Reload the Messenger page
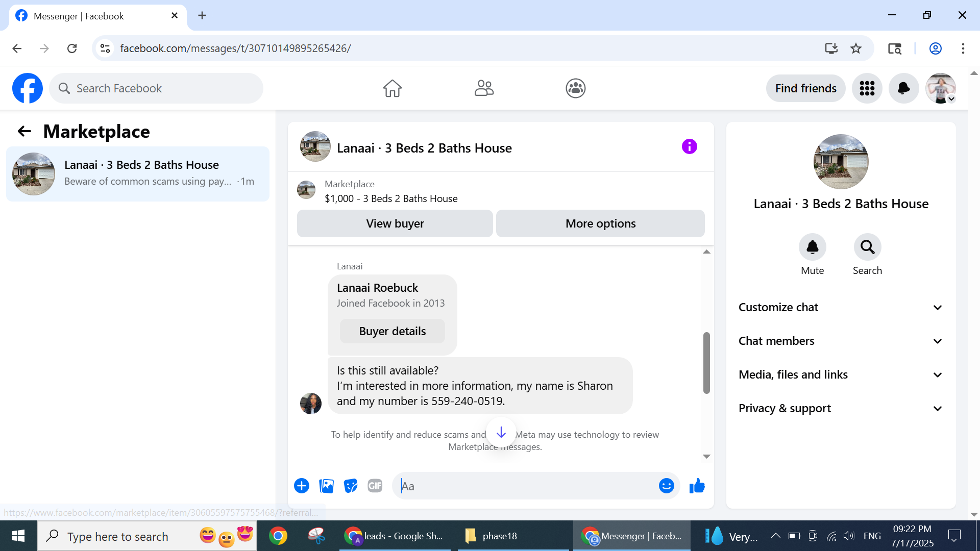 tap(72, 48)
